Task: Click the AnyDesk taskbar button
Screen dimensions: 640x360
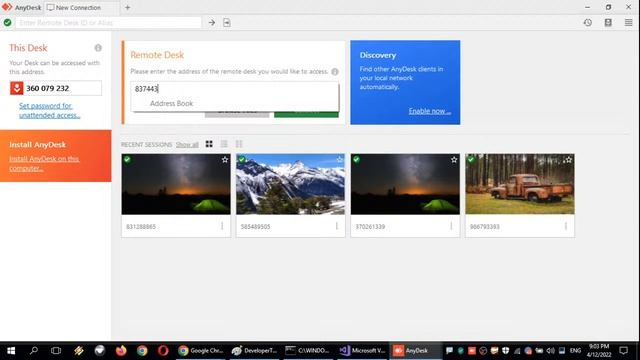Action: (x=416, y=351)
